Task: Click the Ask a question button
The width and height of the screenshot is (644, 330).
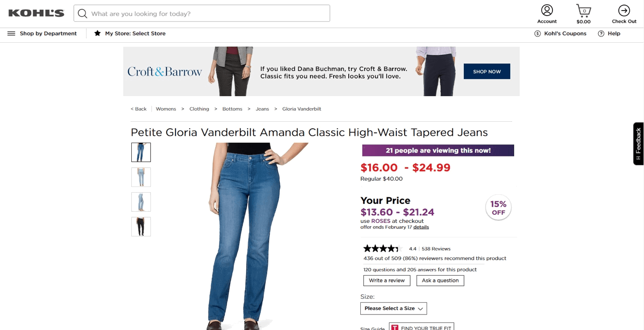Action: pos(440,280)
